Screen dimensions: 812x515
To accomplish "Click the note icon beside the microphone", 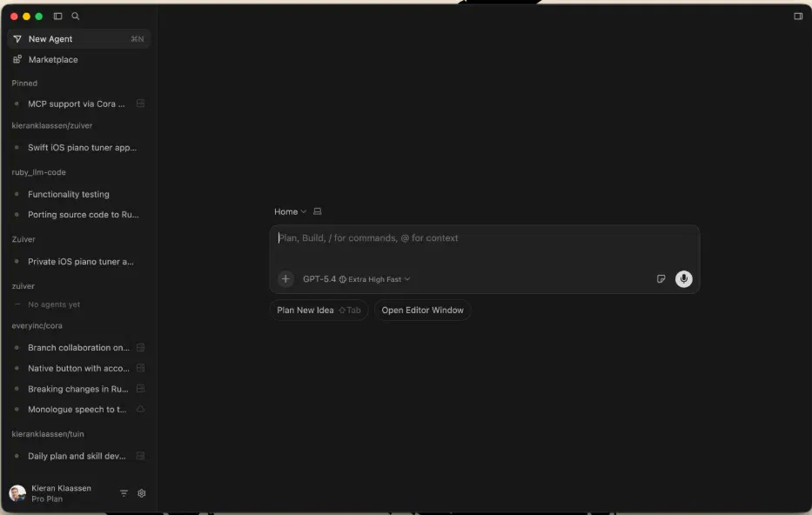I will [661, 279].
